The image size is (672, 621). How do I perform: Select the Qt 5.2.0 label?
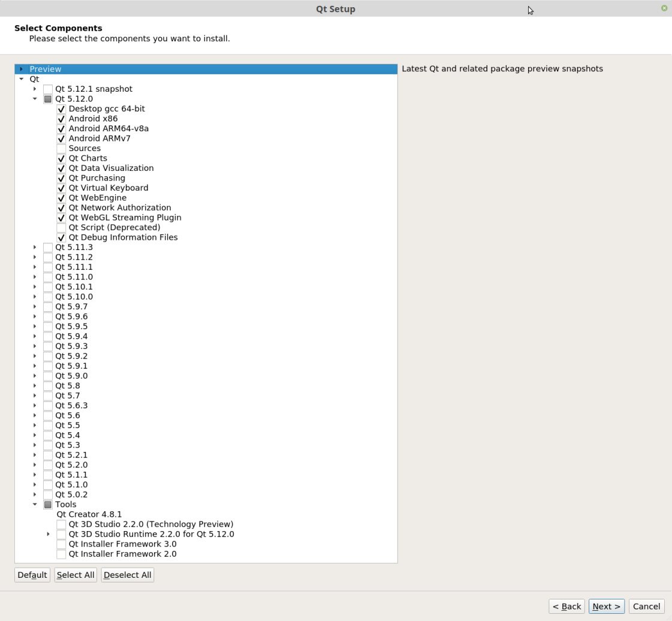pyautogui.click(x=71, y=465)
